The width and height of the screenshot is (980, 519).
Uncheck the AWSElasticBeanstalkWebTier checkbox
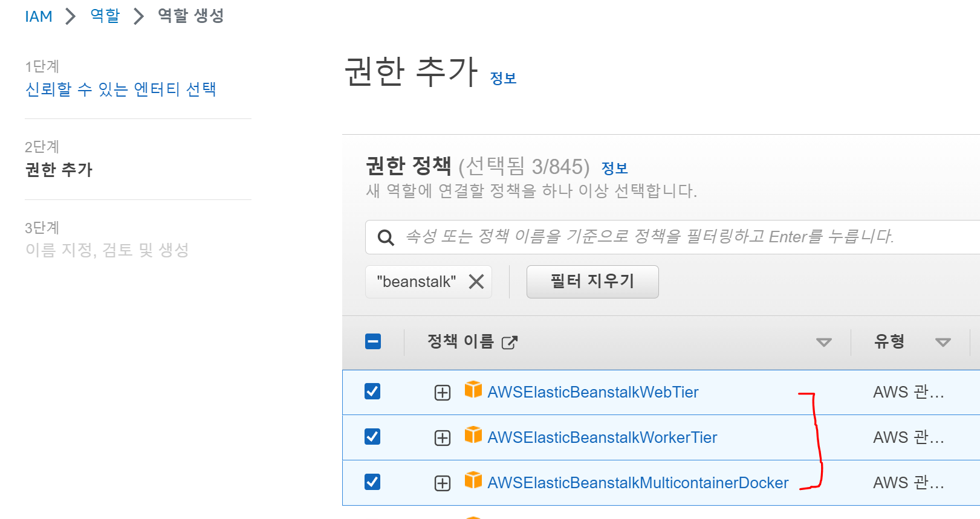(x=372, y=392)
